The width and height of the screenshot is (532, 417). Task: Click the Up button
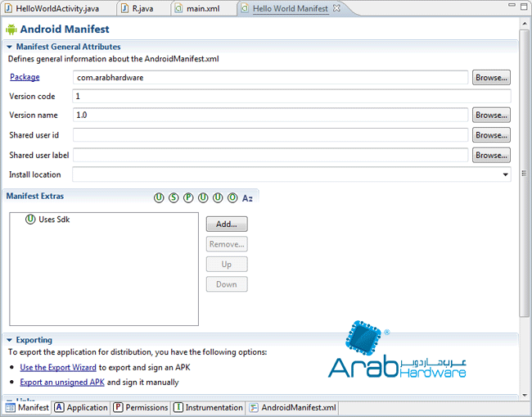pyautogui.click(x=227, y=264)
